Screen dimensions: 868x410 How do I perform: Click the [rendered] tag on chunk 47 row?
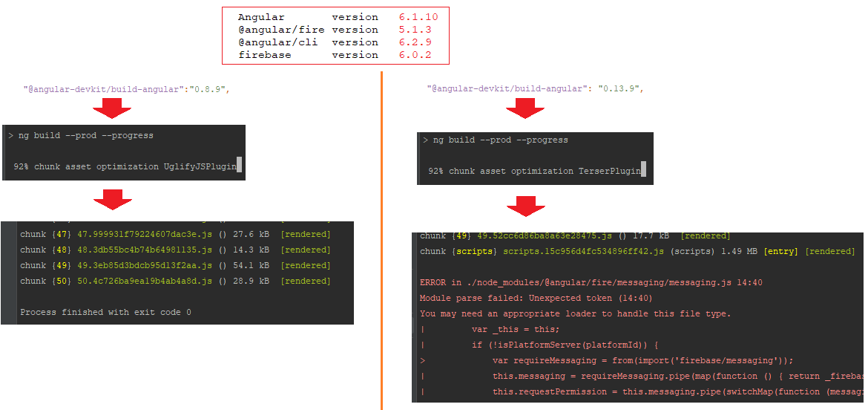(x=306, y=235)
